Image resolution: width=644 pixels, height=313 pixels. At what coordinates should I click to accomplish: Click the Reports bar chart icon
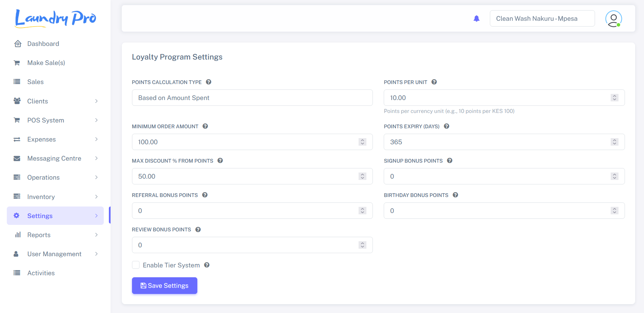[x=18, y=235]
